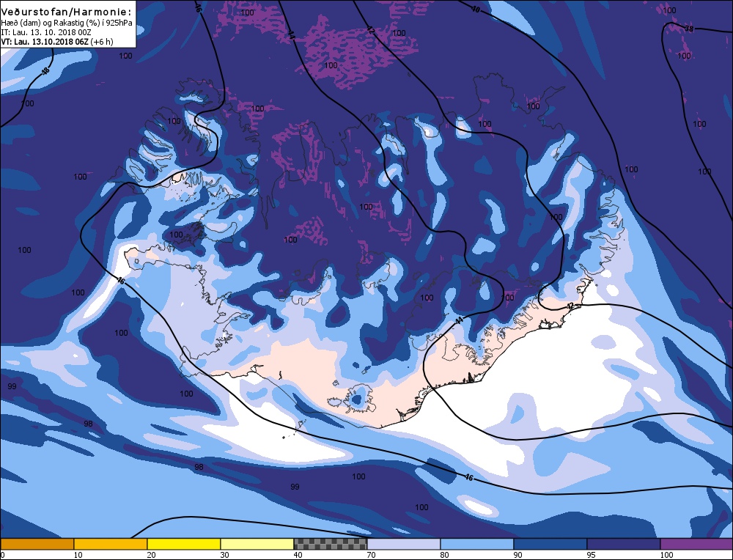Click the dark navy 95–100 legend swatch
The width and height of the screenshot is (733, 560).
click(624, 544)
